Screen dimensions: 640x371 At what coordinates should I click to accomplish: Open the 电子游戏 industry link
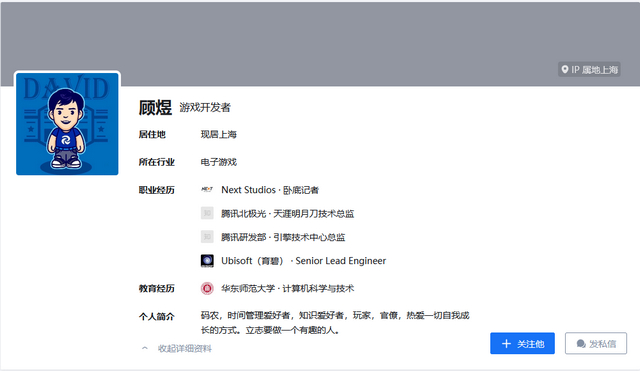tap(219, 162)
